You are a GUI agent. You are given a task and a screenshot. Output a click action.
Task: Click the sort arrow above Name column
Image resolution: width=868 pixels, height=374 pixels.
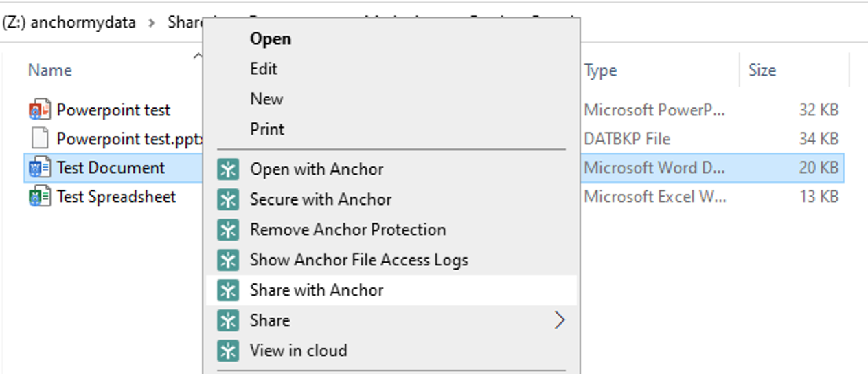tap(198, 56)
